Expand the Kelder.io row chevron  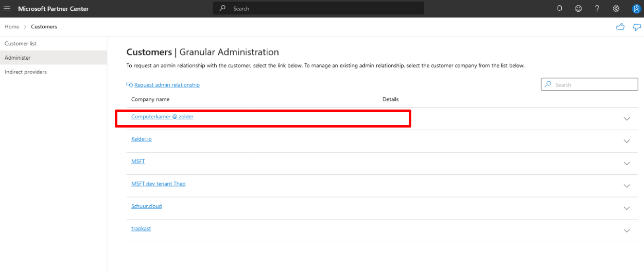tap(626, 141)
